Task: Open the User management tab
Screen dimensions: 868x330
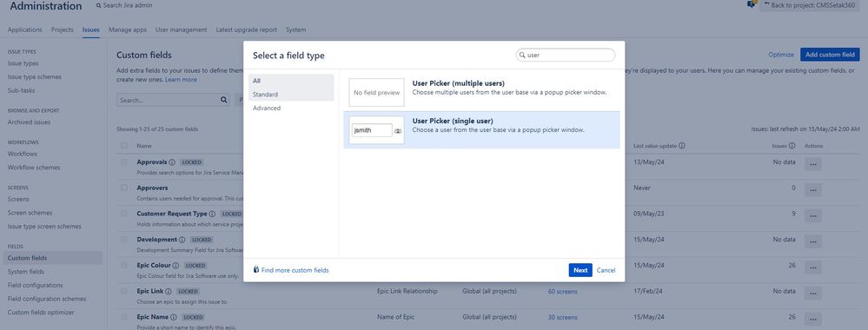Action: tap(182, 30)
